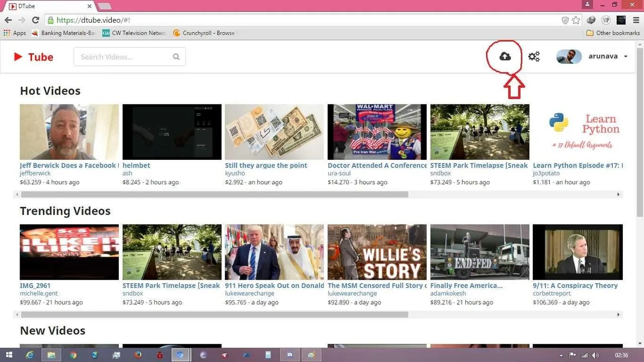Click the globe extension icon in toolbar
Image resolution: width=644 pixels, height=362 pixels.
point(591,20)
